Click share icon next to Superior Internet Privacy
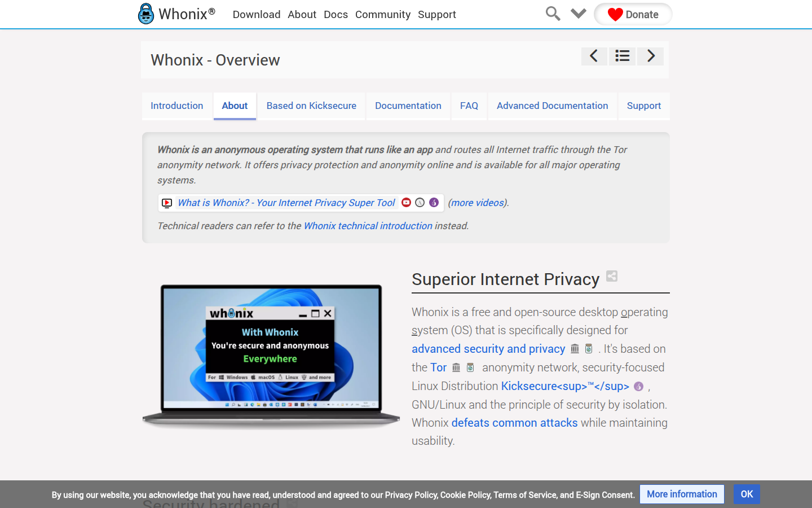This screenshot has width=812, height=508. [x=612, y=276]
